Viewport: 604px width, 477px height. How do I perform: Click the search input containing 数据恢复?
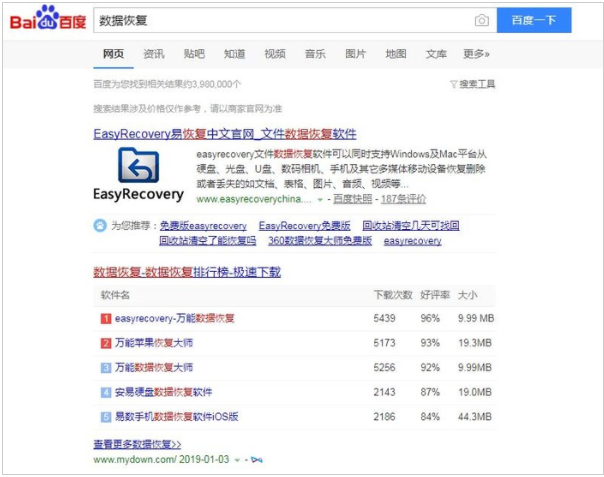(x=280, y=21)
